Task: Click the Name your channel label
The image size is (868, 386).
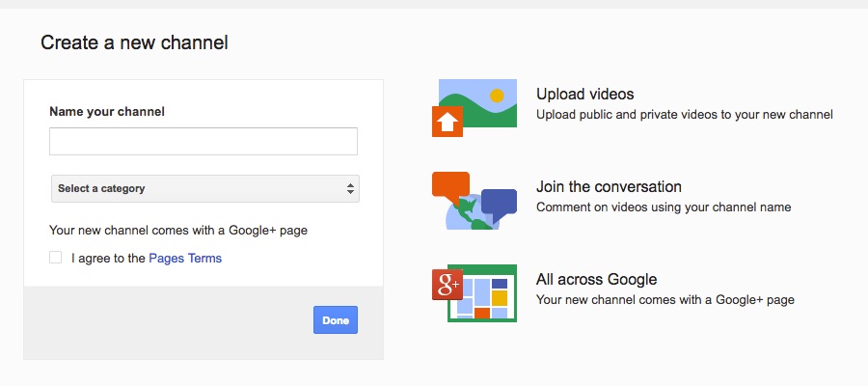Action: 107,111
